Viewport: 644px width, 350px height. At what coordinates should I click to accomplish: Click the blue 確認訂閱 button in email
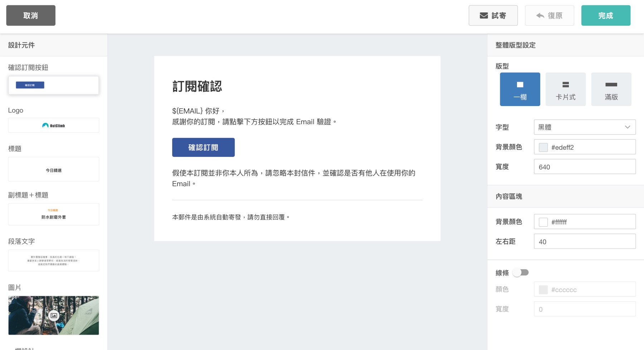(203, 147)
